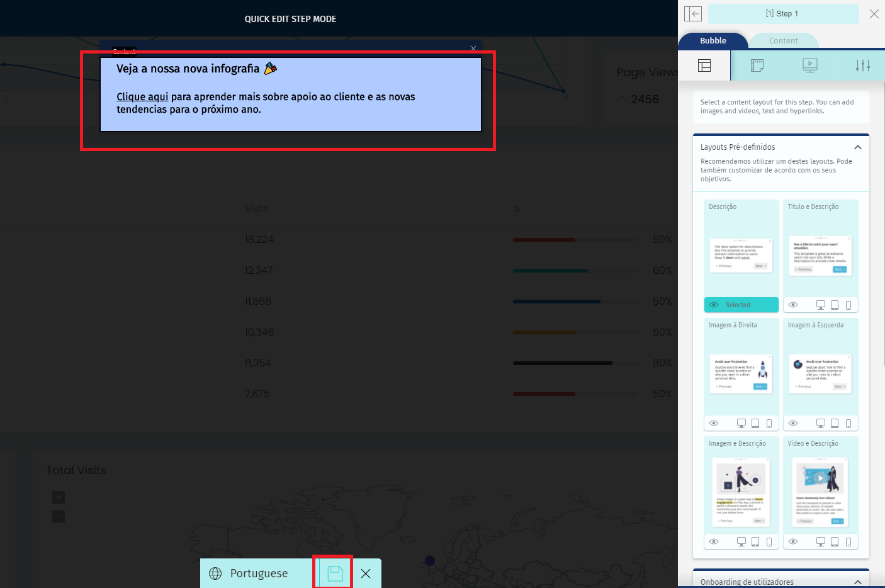Click the save icon in the bottom toolbar
885x588 pixels.
[335, 573]
